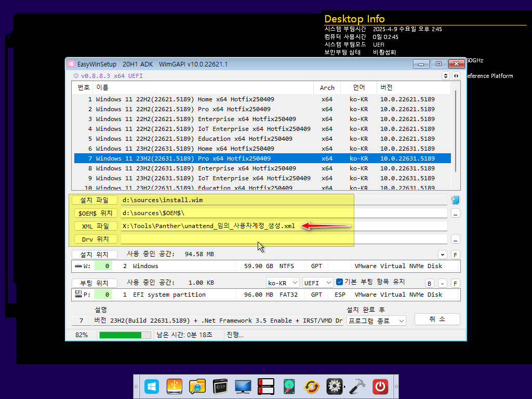Expand the install location dropdown arrow
The height and width of the screenshot is (399, 532).
pos(443,255)
